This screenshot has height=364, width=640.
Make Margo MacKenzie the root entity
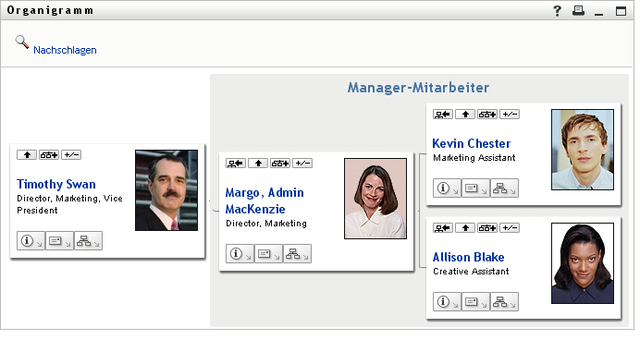point(236,164)
